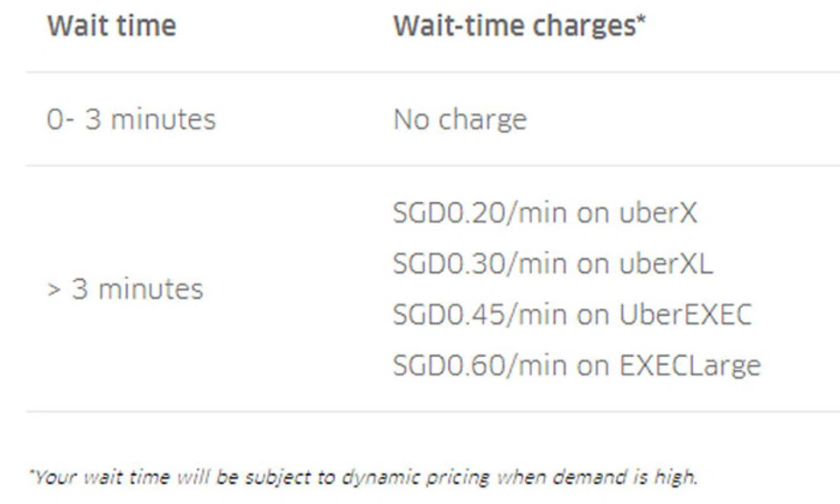Click the word "uberXL" in the charges list
The image size is (840, 504).
[x=667, y=263]
